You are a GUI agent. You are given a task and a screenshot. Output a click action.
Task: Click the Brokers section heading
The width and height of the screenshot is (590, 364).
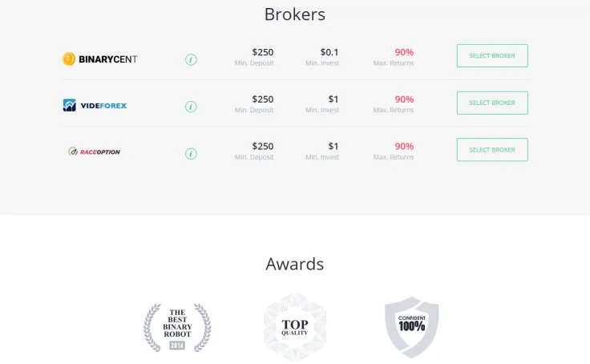[x=295, y=14]
